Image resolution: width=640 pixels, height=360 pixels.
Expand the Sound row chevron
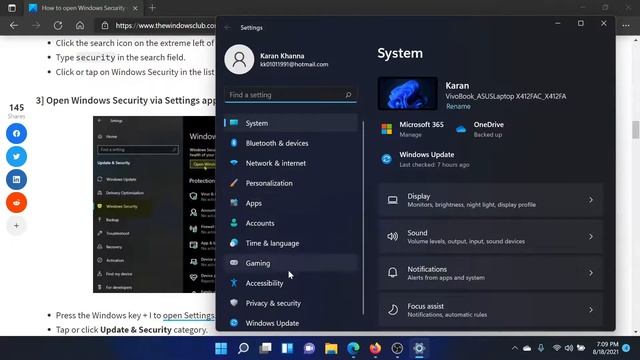tap(591, 237)
